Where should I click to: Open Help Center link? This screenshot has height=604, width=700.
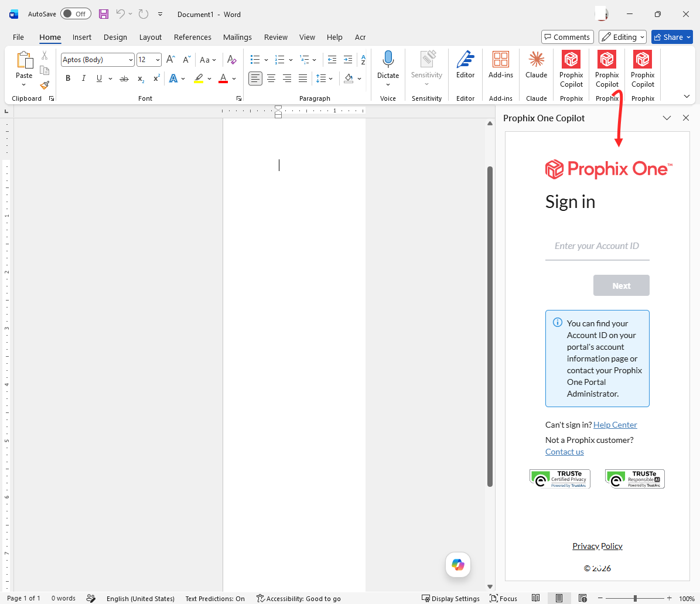pos(614,425)
